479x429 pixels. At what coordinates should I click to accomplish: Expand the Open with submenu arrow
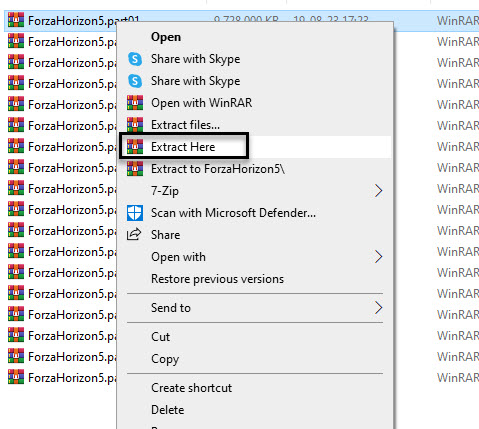tap(378, 257)
